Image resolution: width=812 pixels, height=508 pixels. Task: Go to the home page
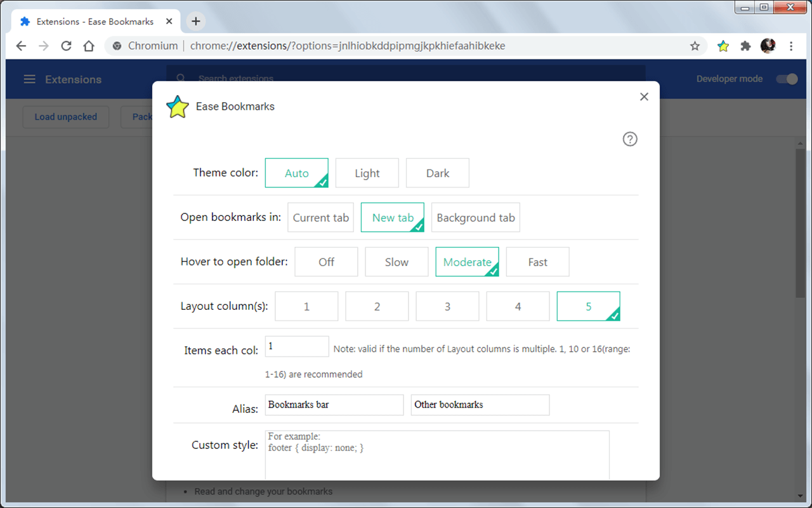[89, 46]
